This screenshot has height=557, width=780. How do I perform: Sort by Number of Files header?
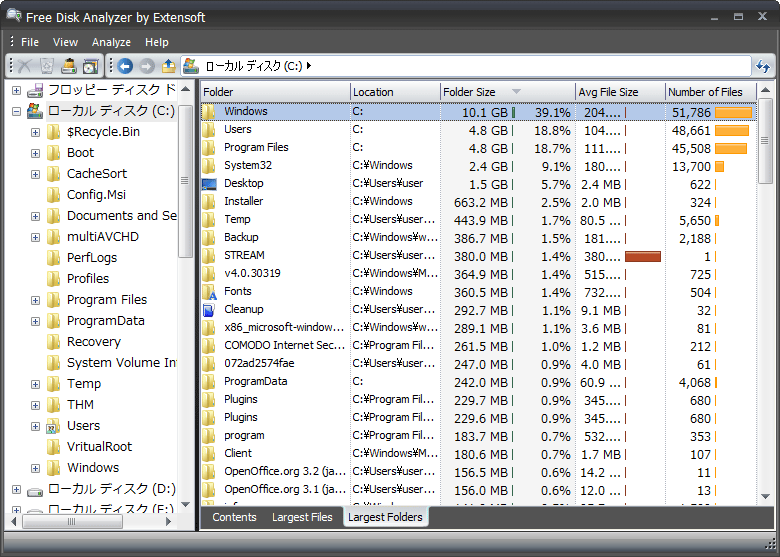coord(711,92)
